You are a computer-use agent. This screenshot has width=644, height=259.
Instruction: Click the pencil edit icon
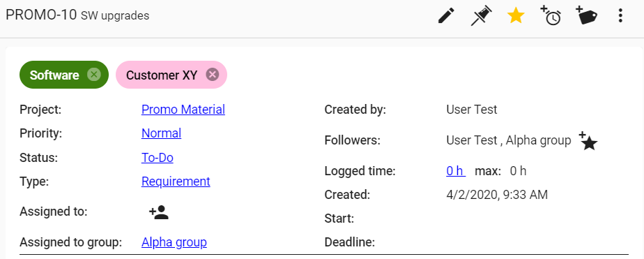click(446, 16)
